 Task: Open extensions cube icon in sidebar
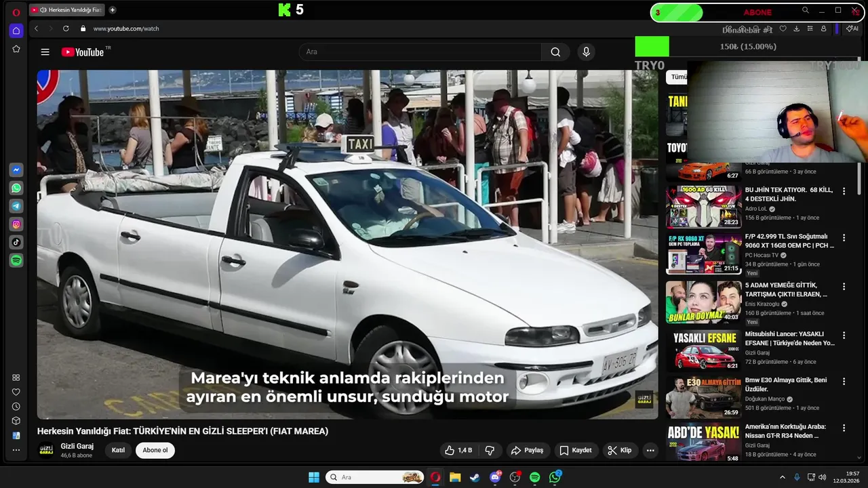coord(16,421)
